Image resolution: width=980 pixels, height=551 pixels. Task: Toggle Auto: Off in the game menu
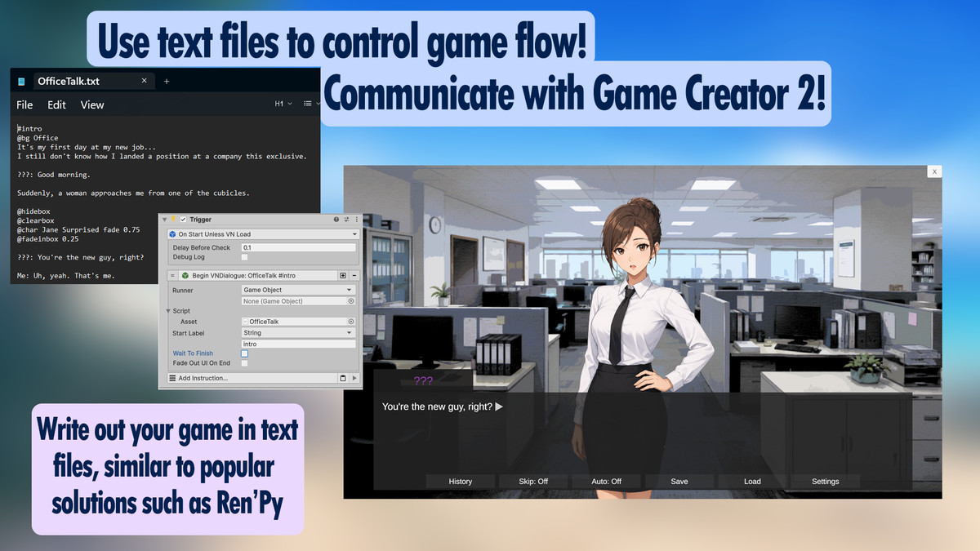[x=607, y=481]
